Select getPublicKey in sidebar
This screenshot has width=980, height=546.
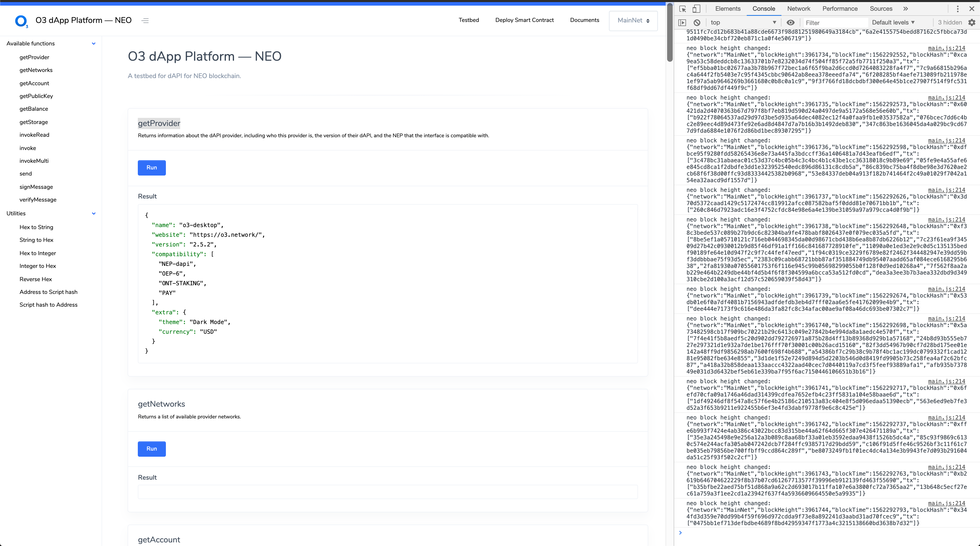click(36, 96)
